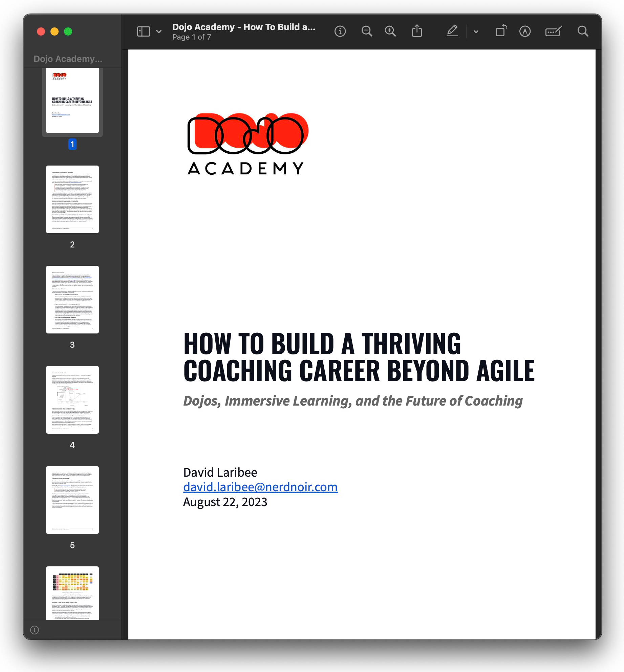Select page 6 thumbnail with colored table

point(72,593)
